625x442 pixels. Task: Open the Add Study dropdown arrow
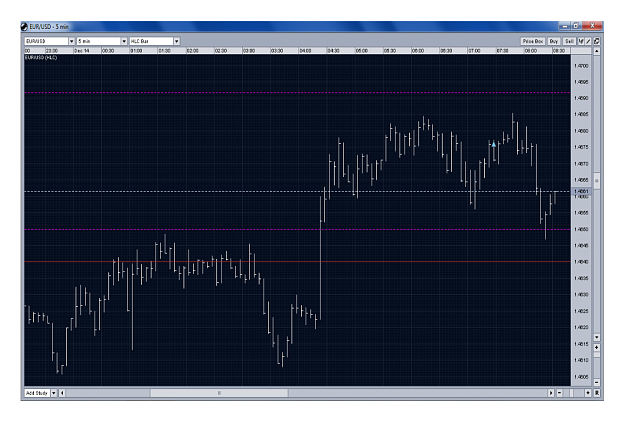click(x=54, y=393)
